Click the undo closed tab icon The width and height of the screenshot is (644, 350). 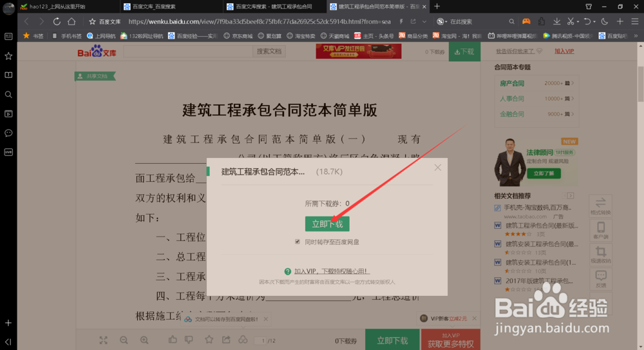[x=587, y=21]
